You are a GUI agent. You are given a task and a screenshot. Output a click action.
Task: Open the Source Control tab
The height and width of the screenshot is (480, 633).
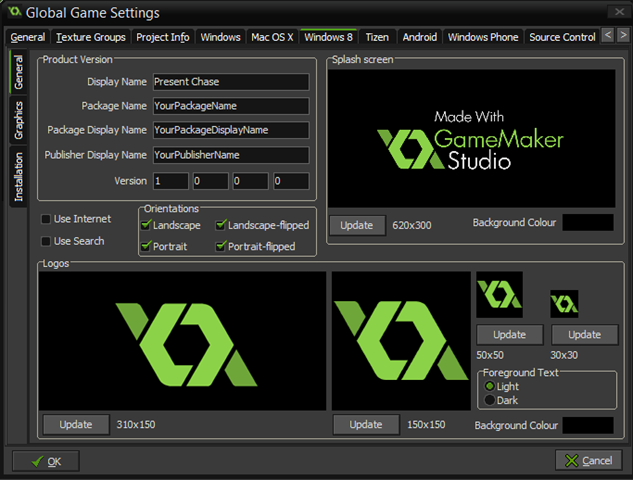point(562,37)
